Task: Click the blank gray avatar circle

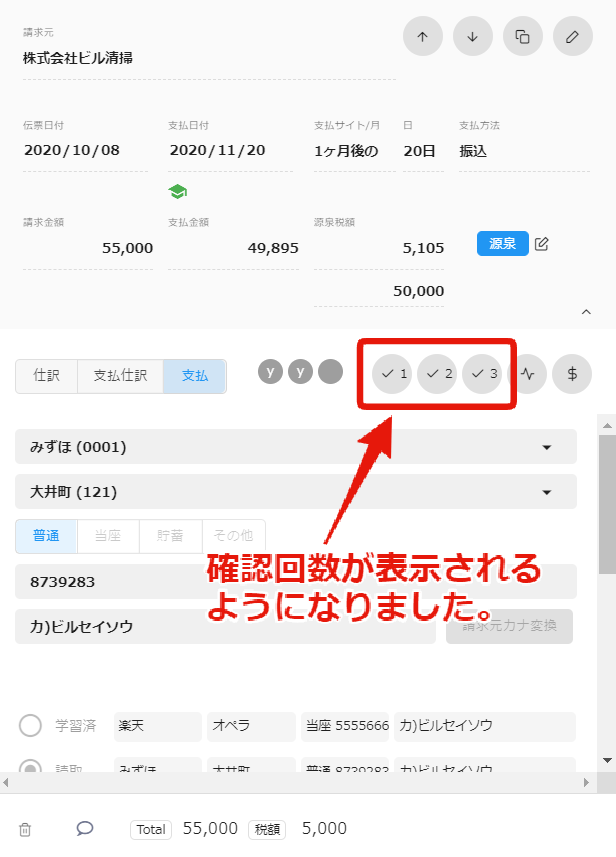Action: click(330, 372)
